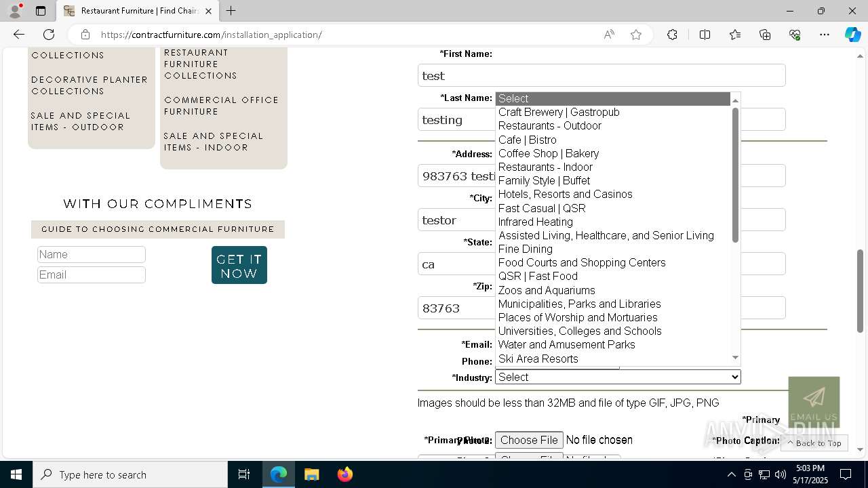The height and width of the screenshot is (488, 868).
Task: Click Back to Top link
Action: pos(814,443)
